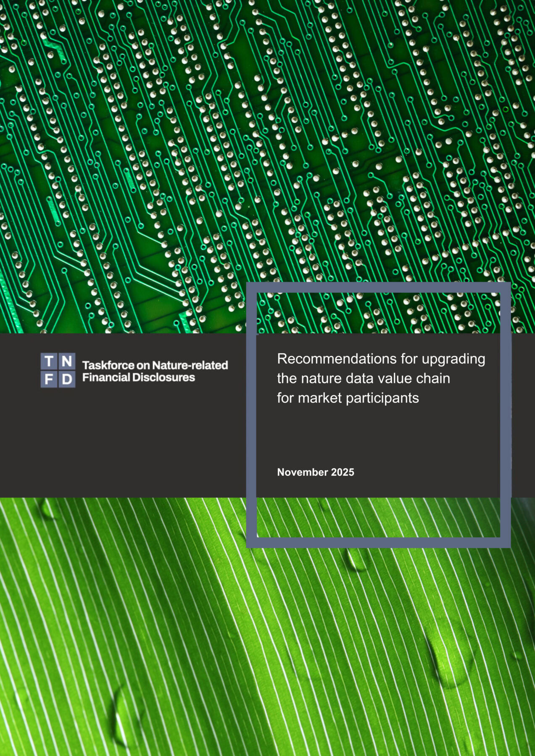Click the bottom edge of the blue-grey frame
The image size is (535, 756).
pyautogui.click(x=378, y=542)
